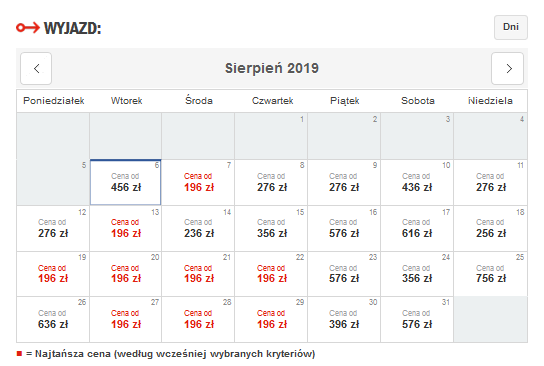Image resolution: width=544 pixels, height=366 pixels.
Task: Choose August 15 priced 356 zł
Action: [x=271, y=228]
